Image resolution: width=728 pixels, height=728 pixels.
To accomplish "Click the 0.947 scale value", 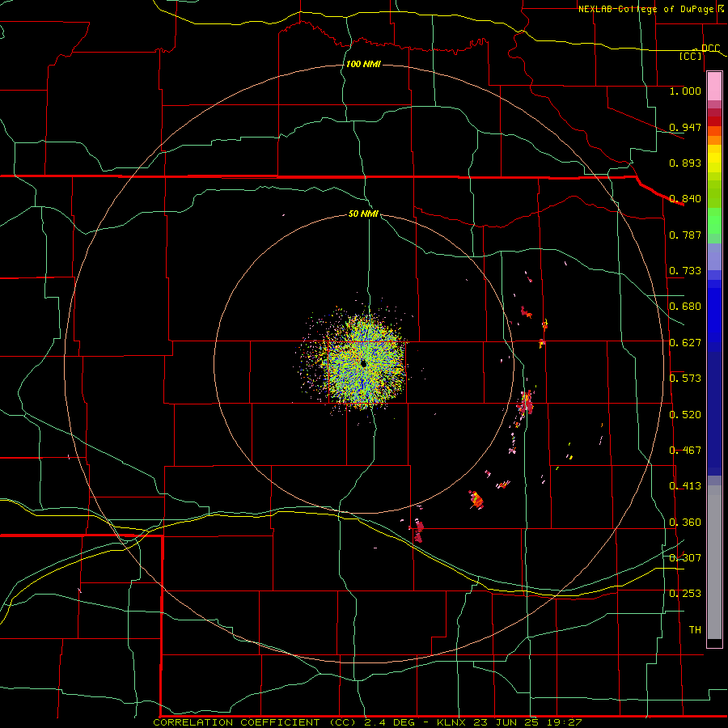I will click(685, 127).
